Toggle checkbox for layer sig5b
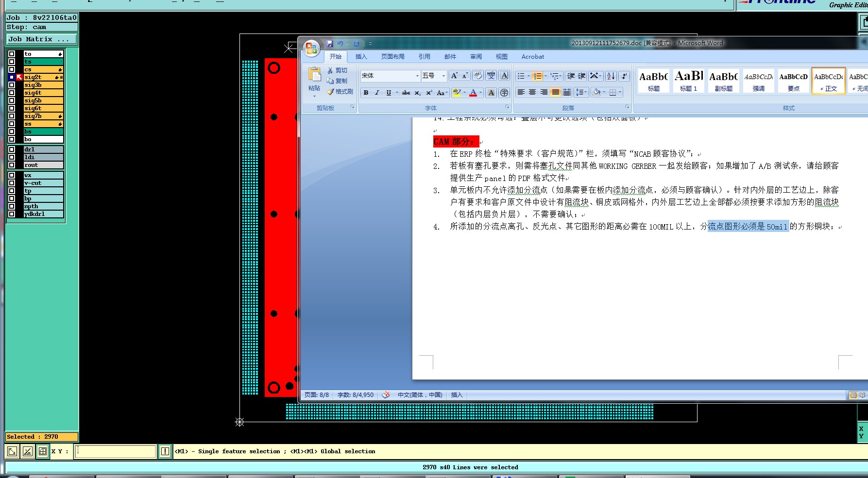This screenshot has width=868, height=478. (x=12, y=100)
